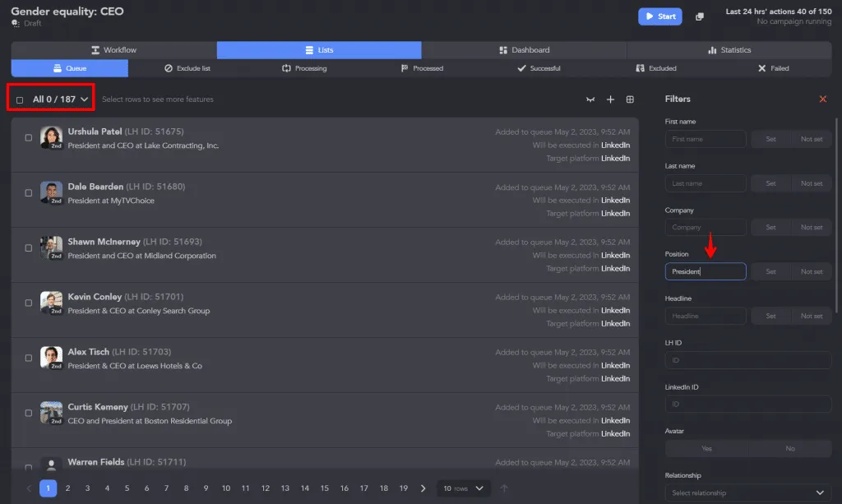Click the Company filter field
This screenshot has width=842, height=504.
(705, 228)
